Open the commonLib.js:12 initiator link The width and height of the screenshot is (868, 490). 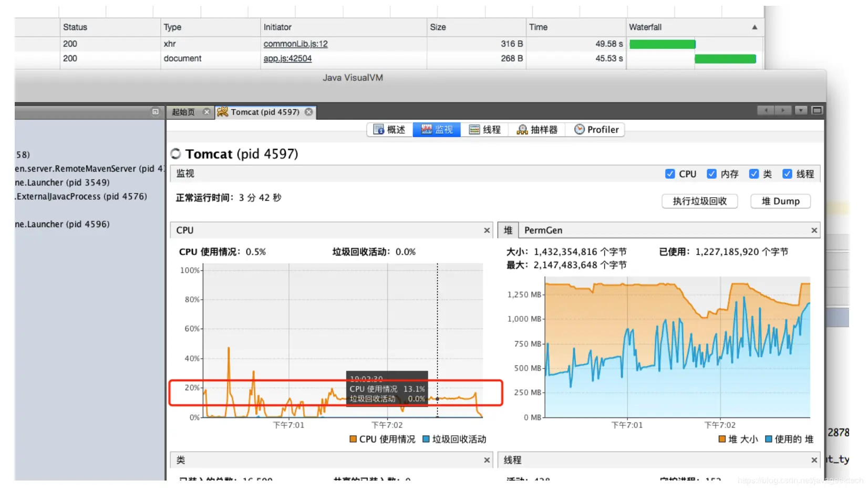point(295,44)
